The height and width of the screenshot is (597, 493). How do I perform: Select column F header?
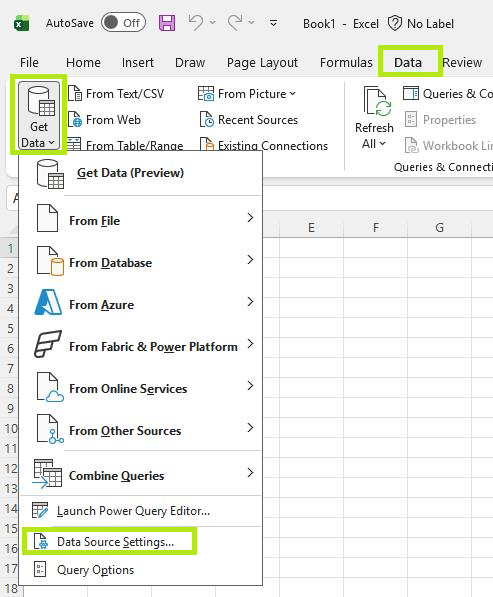click(376, 228)
